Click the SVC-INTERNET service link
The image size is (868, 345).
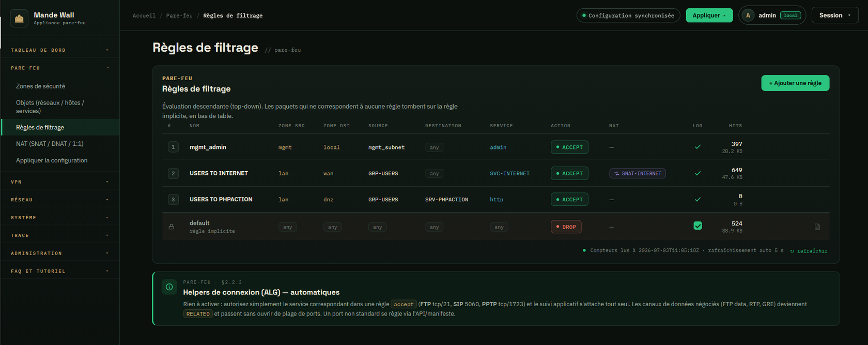coord(509,174)
